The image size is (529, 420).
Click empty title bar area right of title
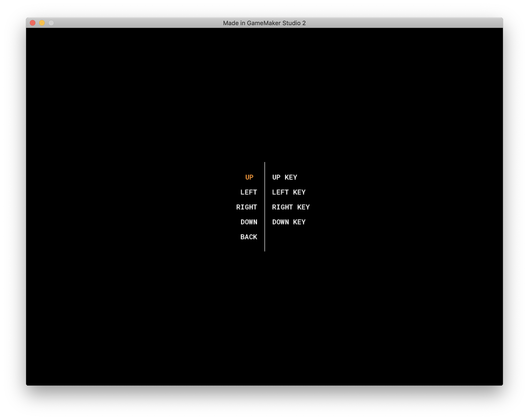[x=405, y=23]
